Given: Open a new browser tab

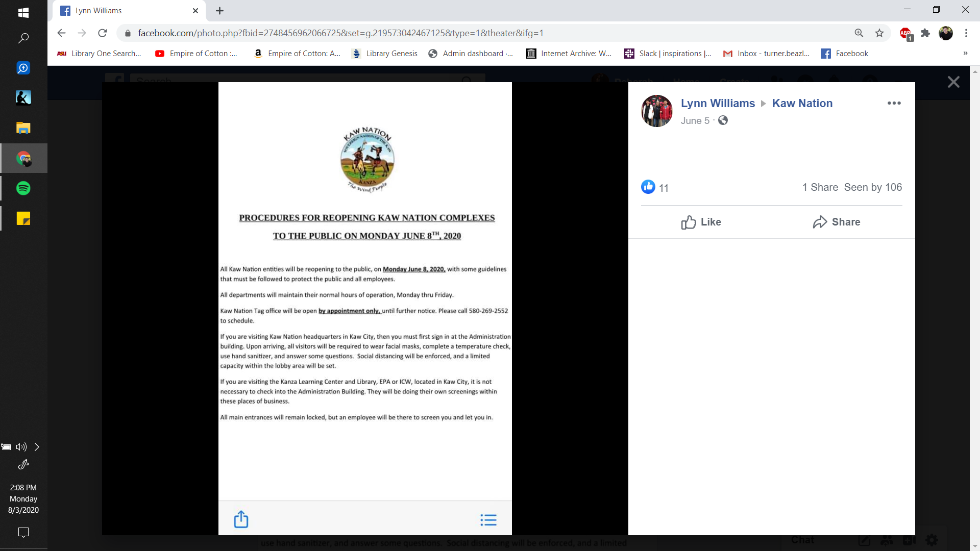Looking at the screenshot, I should 219,11.
